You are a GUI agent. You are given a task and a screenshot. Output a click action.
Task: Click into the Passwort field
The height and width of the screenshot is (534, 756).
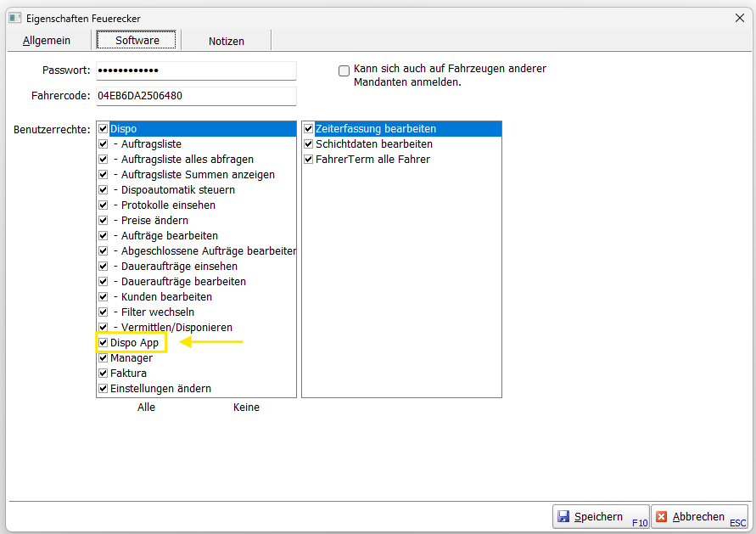pyautogui.click(x=195, y=70)
